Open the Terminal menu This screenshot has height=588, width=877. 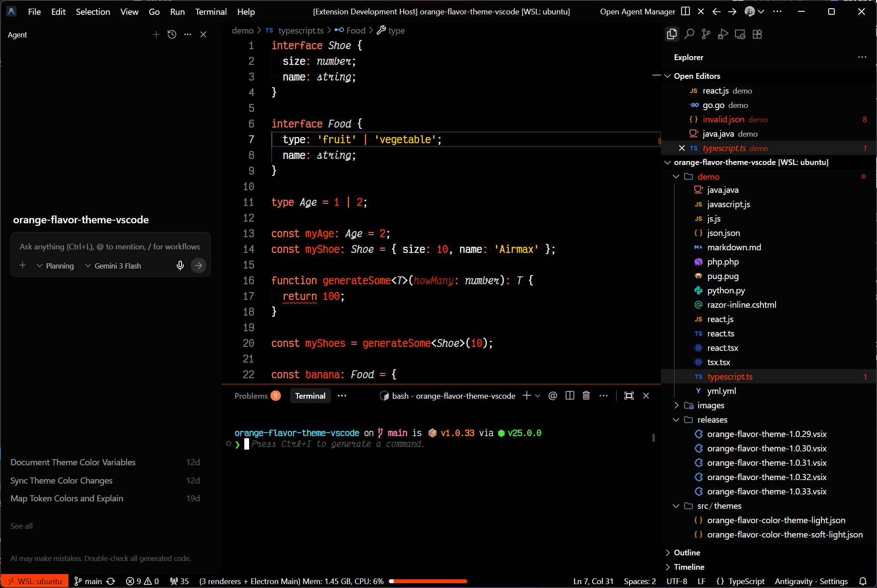(x=211, y=12)
